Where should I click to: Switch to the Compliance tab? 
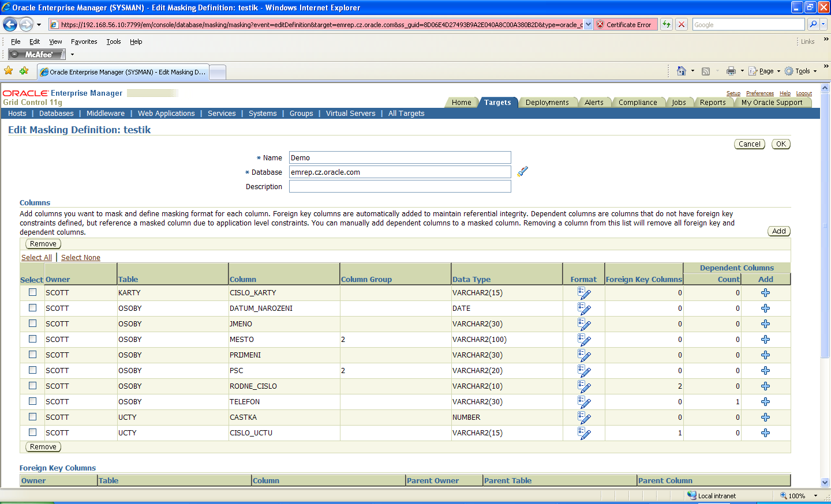pyautogui.click(x=638, y=103)
